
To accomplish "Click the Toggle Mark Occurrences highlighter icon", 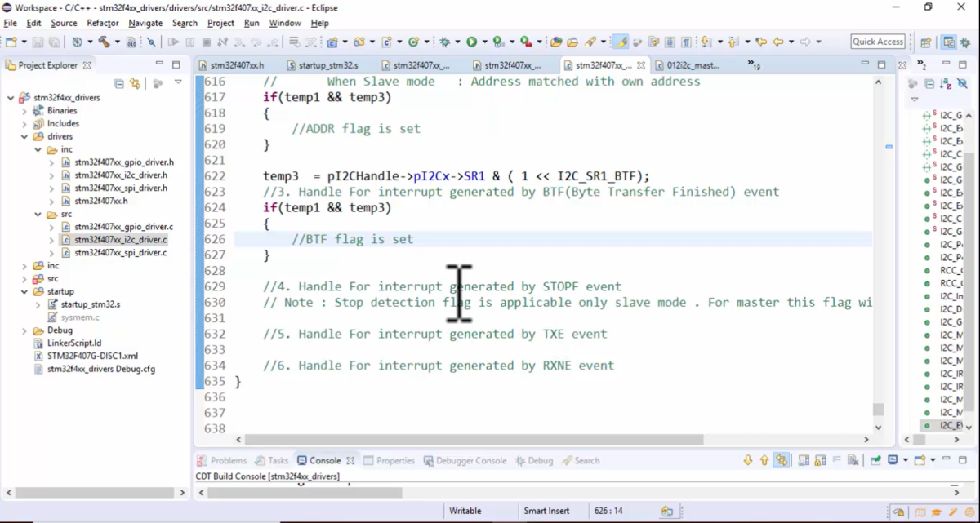I will click(x=621, y=42).
